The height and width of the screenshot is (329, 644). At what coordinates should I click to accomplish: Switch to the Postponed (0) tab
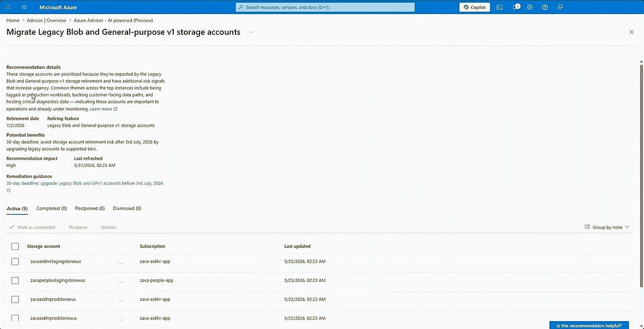(x=90, y=208)
